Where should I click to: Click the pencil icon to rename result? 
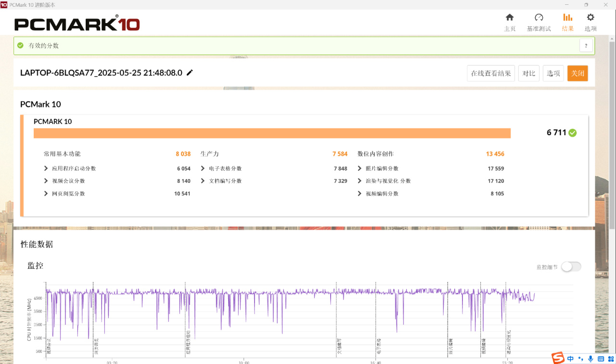(x=190, y=73)
